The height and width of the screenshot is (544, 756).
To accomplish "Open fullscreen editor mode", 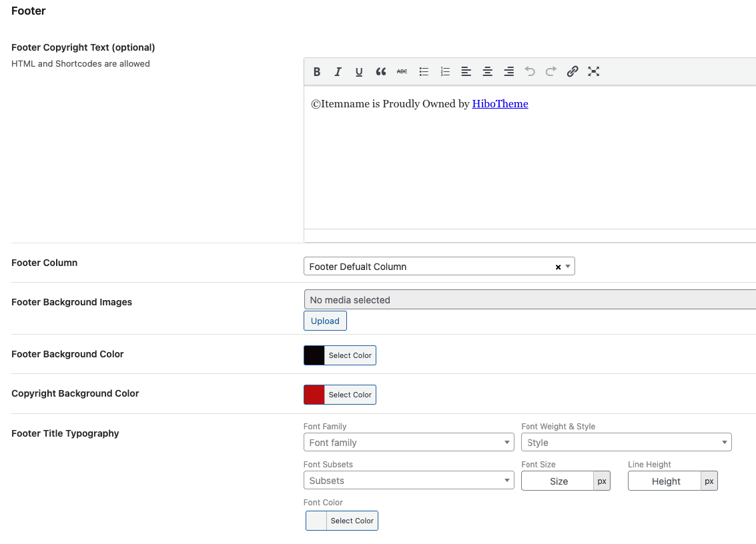I will [594, 72].
